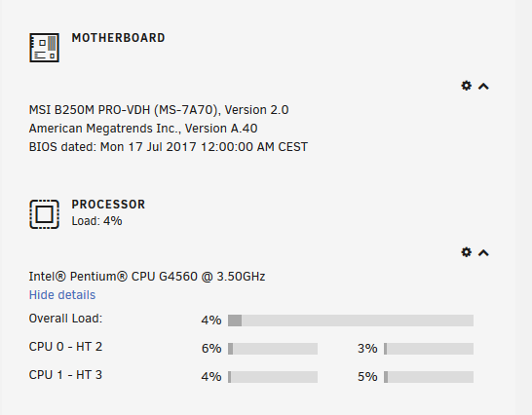Click the motherboard section icon
The width and height of the screenshot is (532, 415).
pos(44,48)
